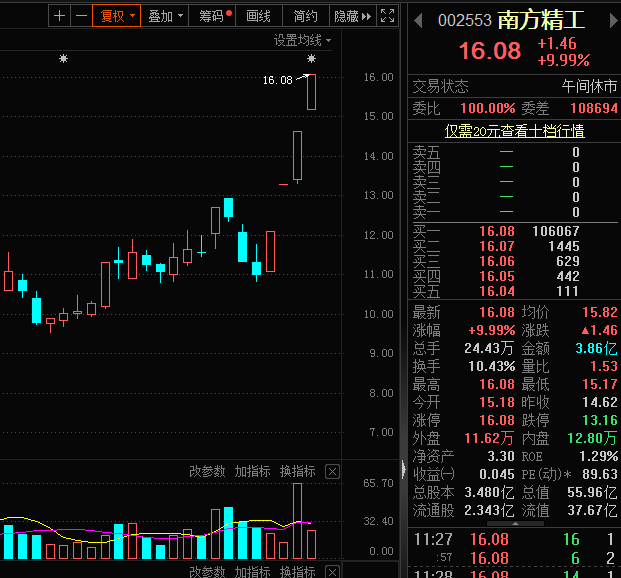This screenshot has width=621, height=578.
Task: Switch to 简约 simplified view
Action: 306,16
